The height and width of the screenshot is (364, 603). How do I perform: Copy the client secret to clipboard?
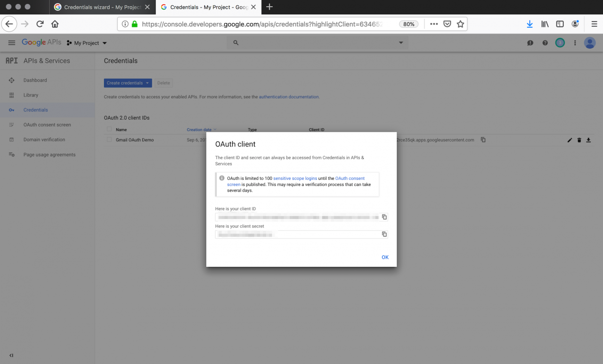384,234
